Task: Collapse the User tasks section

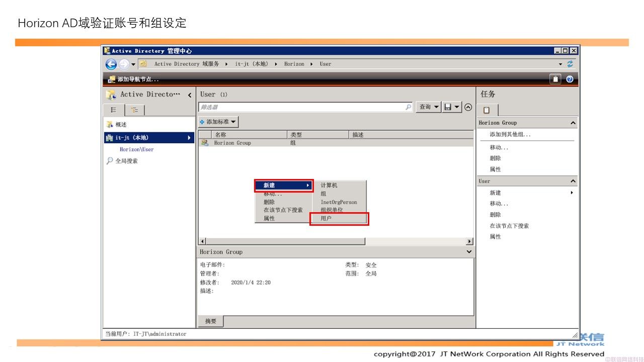Action: (x=573, y=181)
